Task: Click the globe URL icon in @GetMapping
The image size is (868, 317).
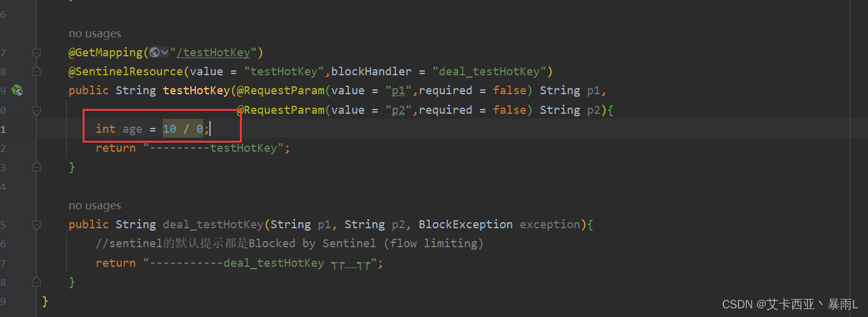Action: [154, 53]
